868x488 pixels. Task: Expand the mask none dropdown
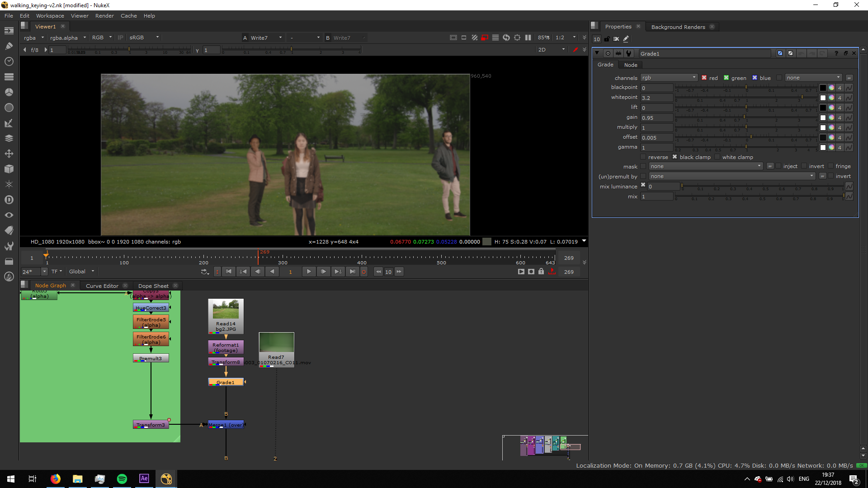click(x=706, y=166)
